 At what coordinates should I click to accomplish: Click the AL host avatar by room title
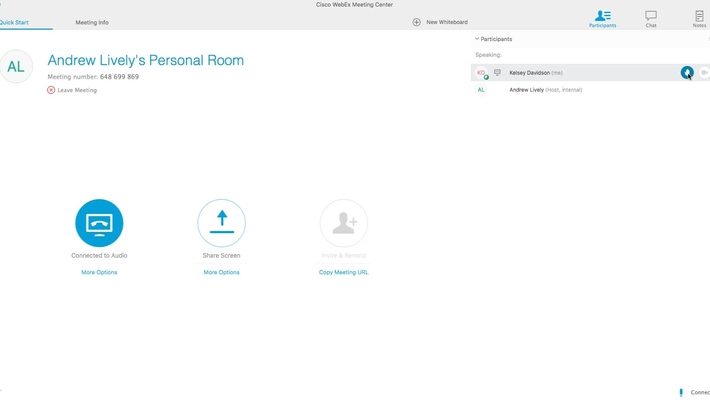(16, 67)
